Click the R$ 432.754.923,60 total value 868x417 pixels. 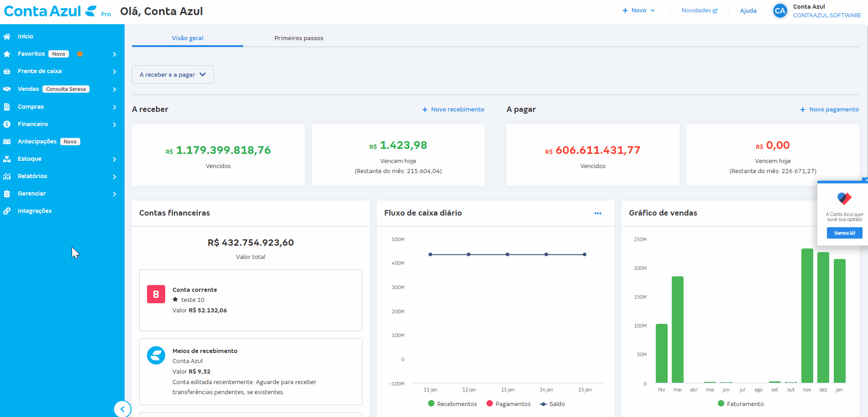pos(251,243)
